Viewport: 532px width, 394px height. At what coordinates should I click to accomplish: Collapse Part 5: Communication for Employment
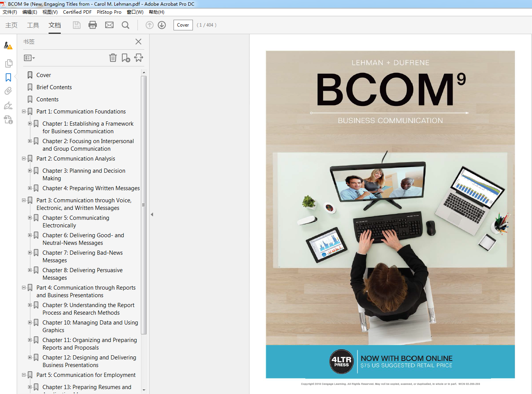[x=24, y=375]
